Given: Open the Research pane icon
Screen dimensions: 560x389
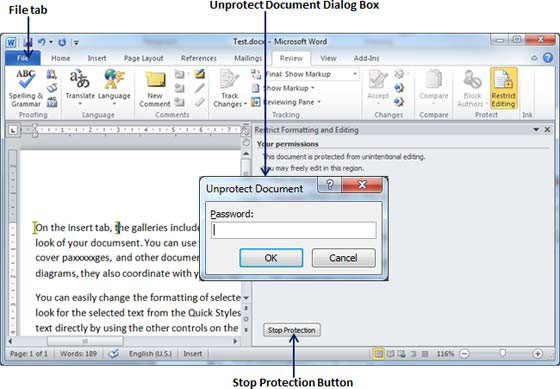Looking at the screenshot, I should [52, 74].
